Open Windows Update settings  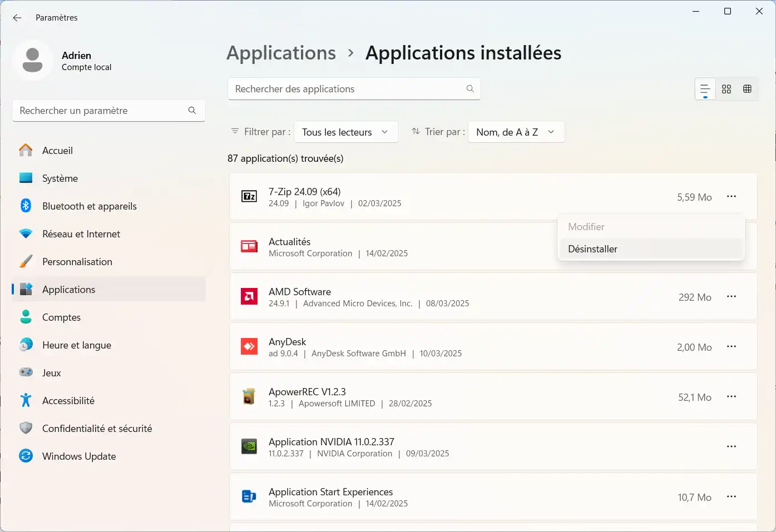108,456
